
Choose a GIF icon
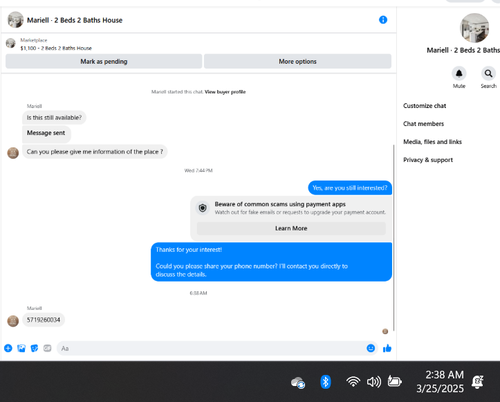47,348
